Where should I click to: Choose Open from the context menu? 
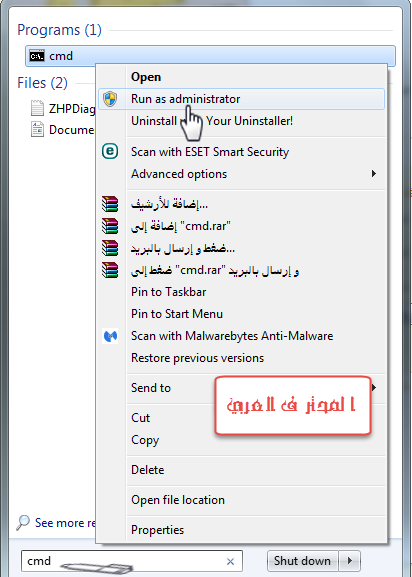146,77
